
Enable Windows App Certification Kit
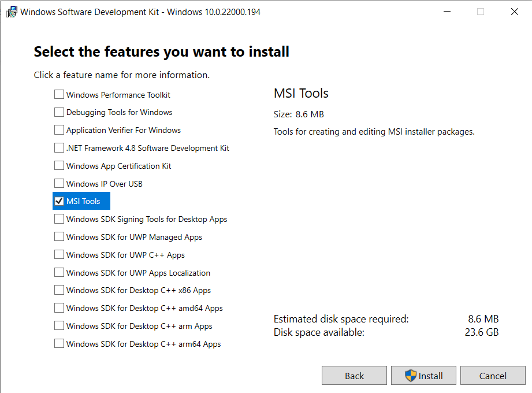click(59, 166)
